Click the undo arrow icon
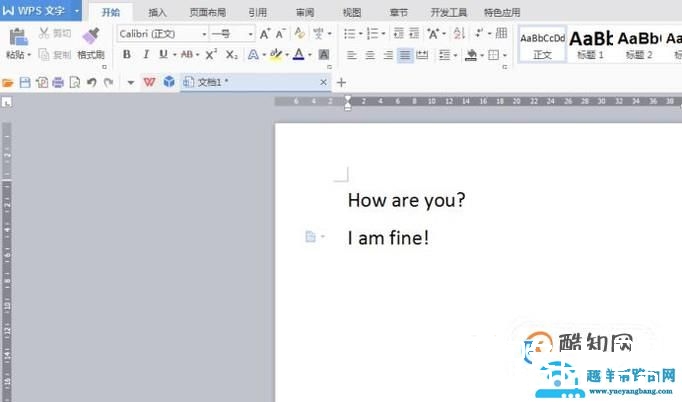The height and width of the screenshot is (402, 682). [x=90, y=82]
